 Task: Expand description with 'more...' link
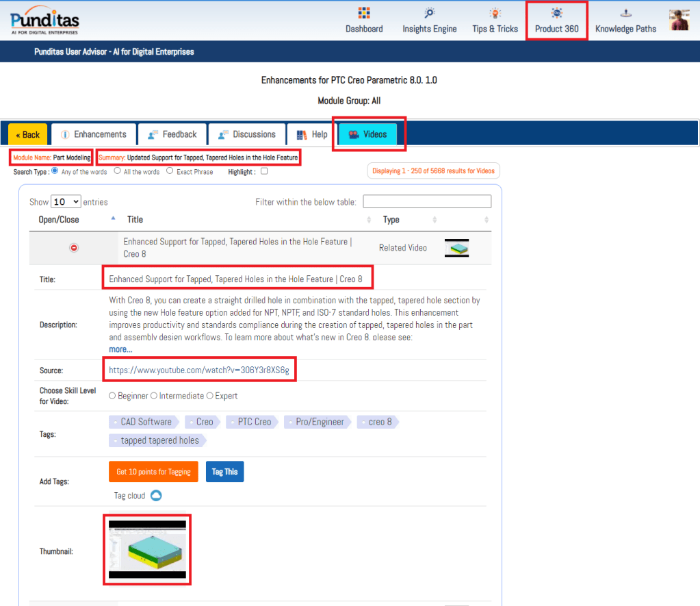(120, 349)
